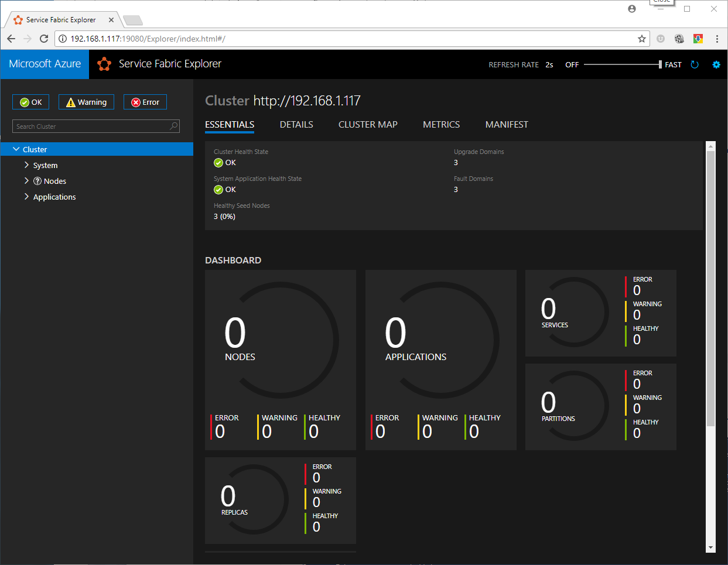The height and width of the screenshot is (565, 728).
Task: Toggle the Error health filter
Action: click(x=145, y=102)
